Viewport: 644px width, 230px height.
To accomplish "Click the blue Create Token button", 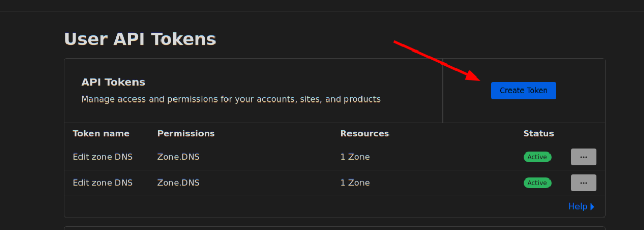I will [523, 91].
